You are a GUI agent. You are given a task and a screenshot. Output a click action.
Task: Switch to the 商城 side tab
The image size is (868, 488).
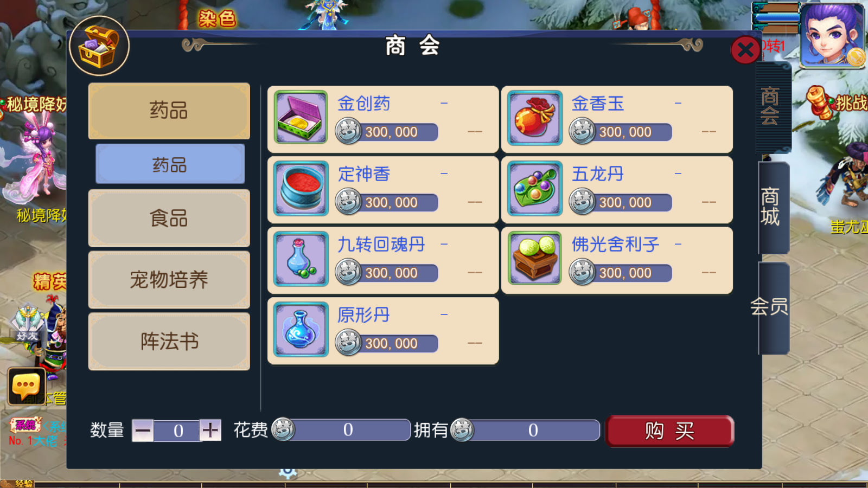tap(771, 207)
